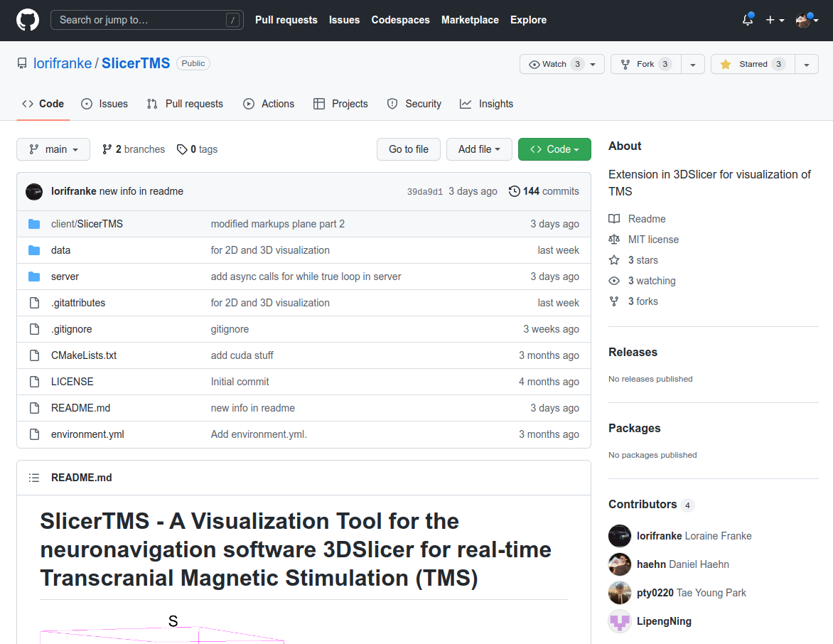Open the green Code clone dropdown
The width and height of the screenshot is (833, 644).
click(554, 149)
